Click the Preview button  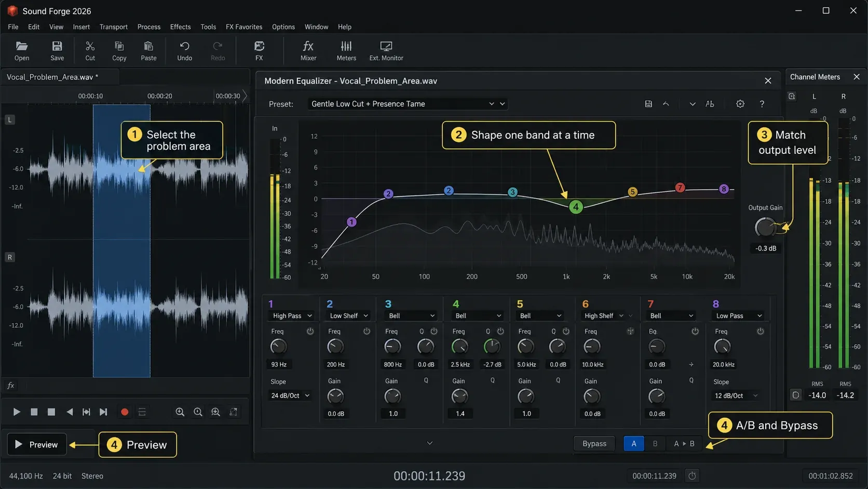[37, 444]
